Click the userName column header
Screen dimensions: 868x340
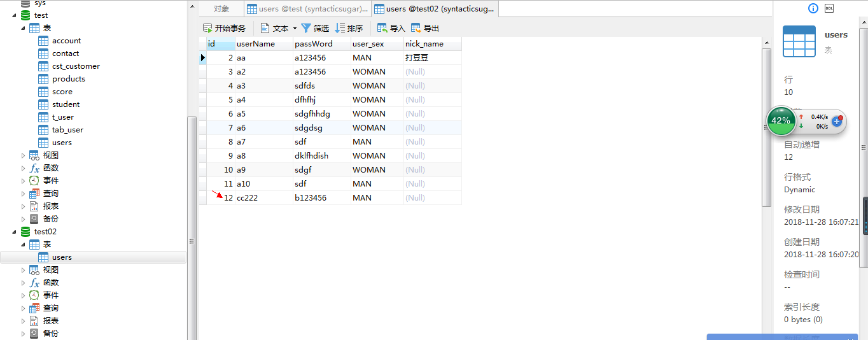pos(263,44)
